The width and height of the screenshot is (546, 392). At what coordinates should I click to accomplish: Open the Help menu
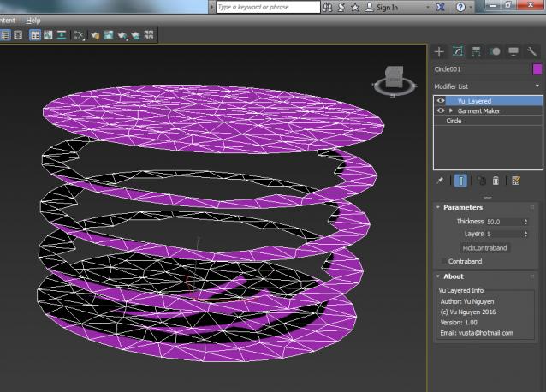coord(33,20)
